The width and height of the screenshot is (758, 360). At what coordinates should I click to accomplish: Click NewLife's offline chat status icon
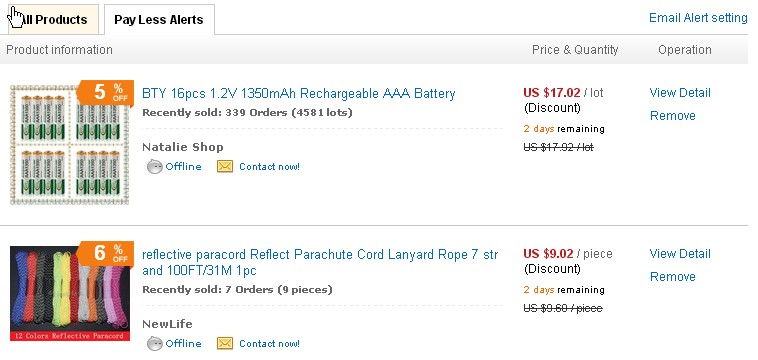[x=154, y=344]
